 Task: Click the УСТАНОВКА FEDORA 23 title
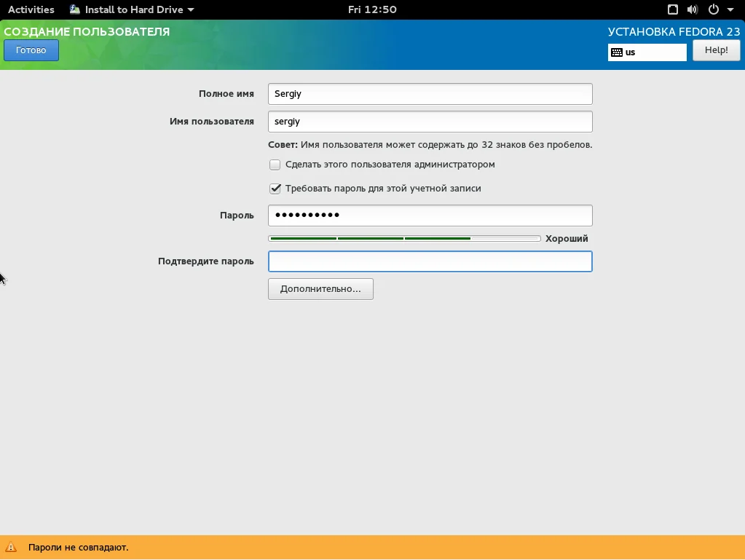point(674,32)
